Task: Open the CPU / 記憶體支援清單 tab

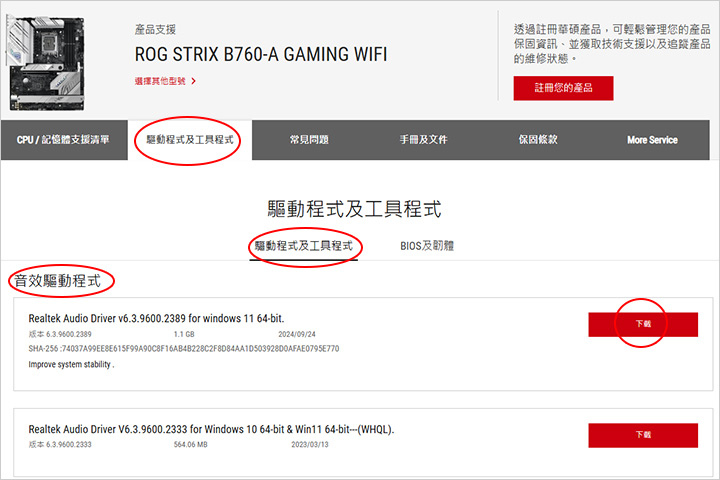Action: (x=63, y=140)
